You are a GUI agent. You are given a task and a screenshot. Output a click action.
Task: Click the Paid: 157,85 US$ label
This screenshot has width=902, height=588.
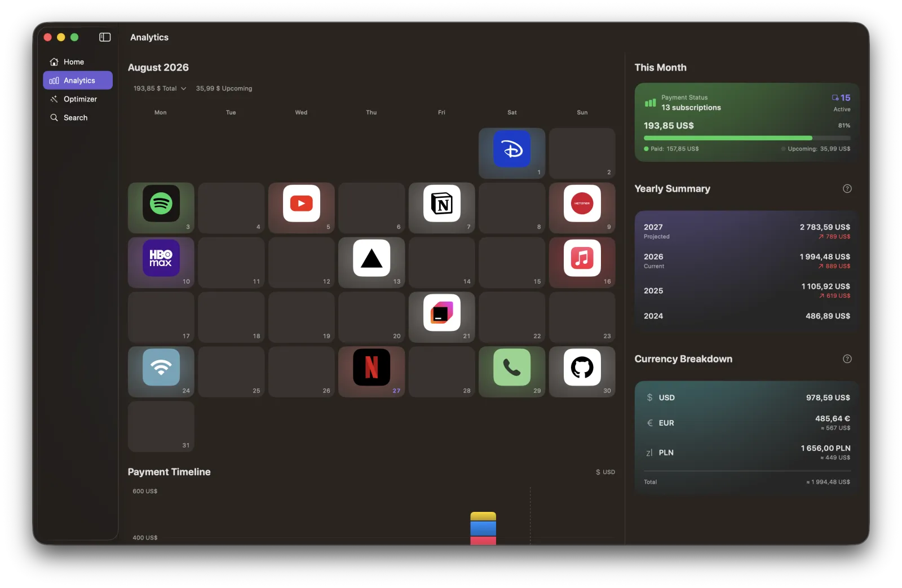pos(671,149)
